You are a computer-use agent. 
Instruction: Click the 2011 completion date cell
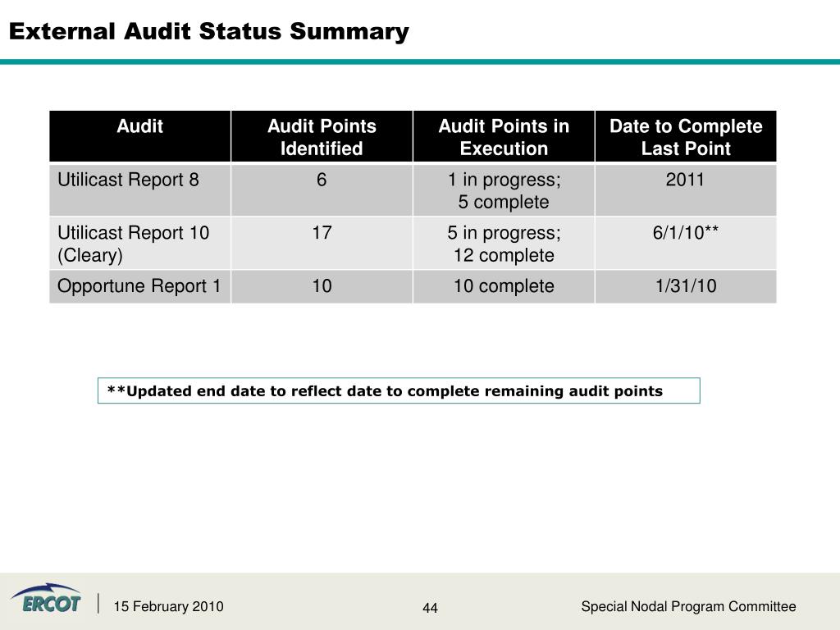pos(686,189)
